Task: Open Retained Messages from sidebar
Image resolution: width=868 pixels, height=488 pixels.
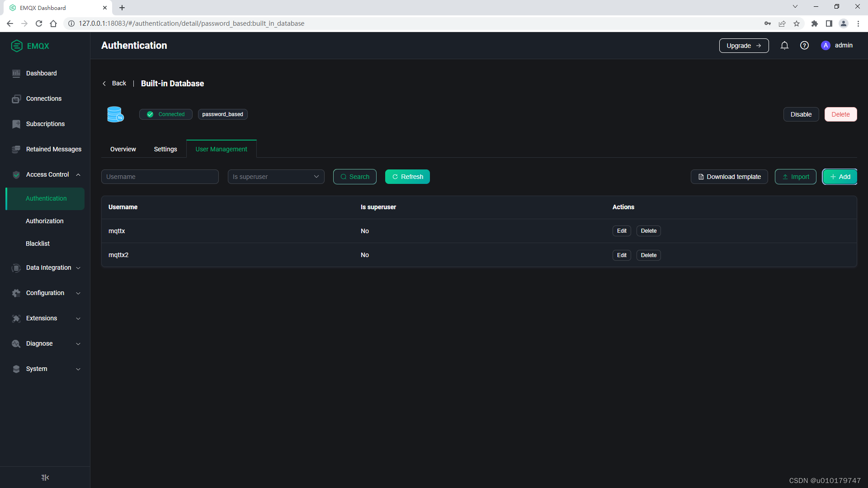Action: click(53, 149)
